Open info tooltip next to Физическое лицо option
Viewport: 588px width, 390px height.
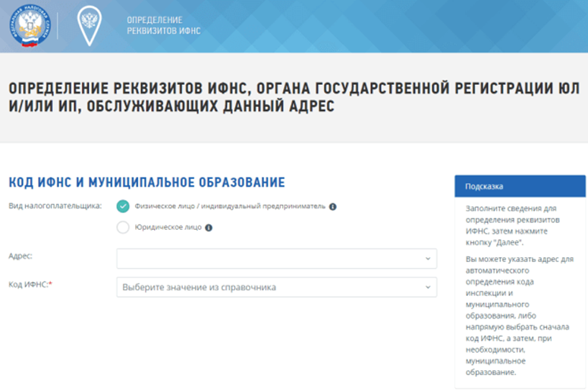pos(332,206)
